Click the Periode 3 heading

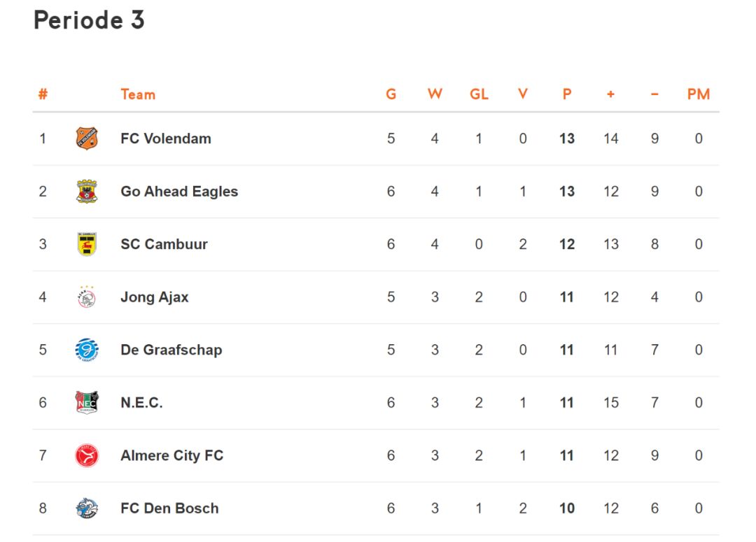[89, 20]
